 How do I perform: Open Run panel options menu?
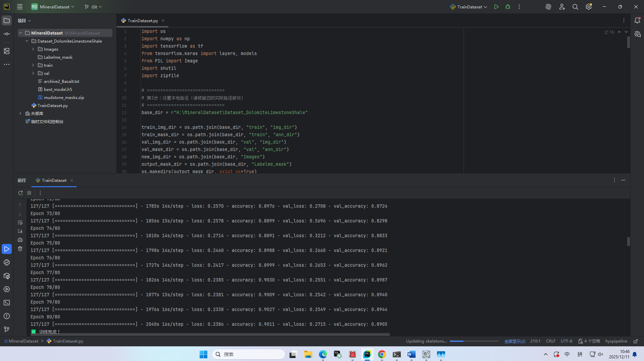point(614,180)
